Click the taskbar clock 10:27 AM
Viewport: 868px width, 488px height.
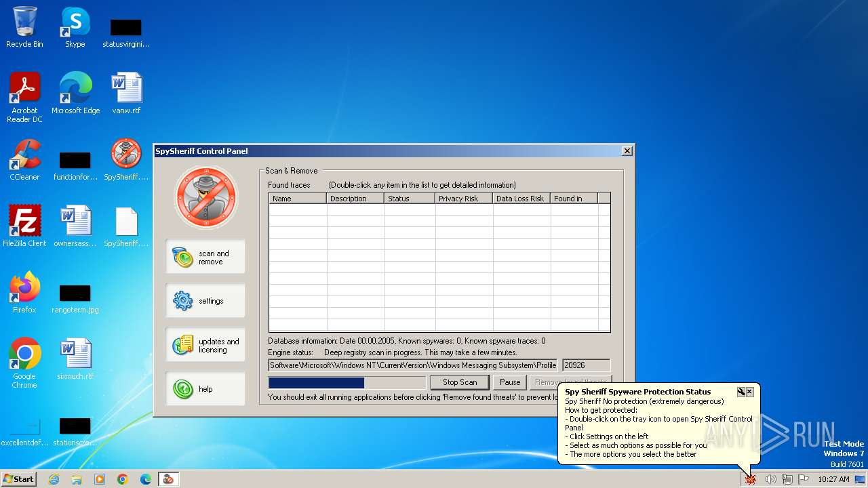click(x=833, y=479)
